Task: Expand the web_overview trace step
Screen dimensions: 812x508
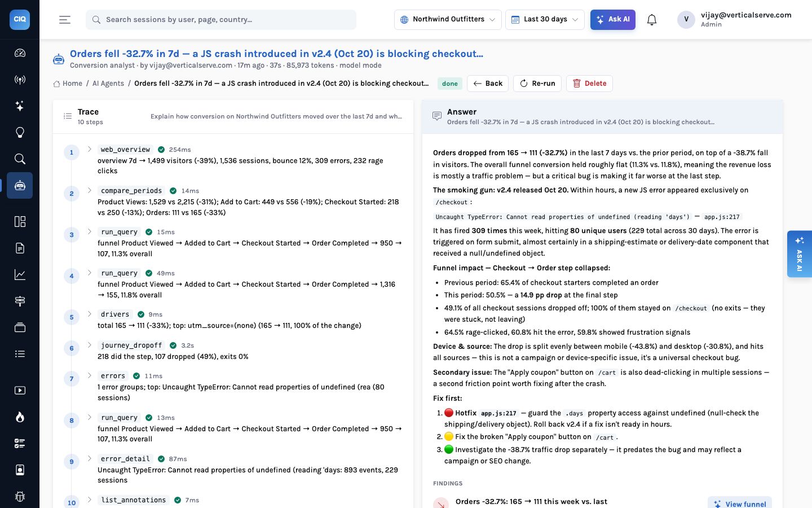Action: tap(90, 150)
